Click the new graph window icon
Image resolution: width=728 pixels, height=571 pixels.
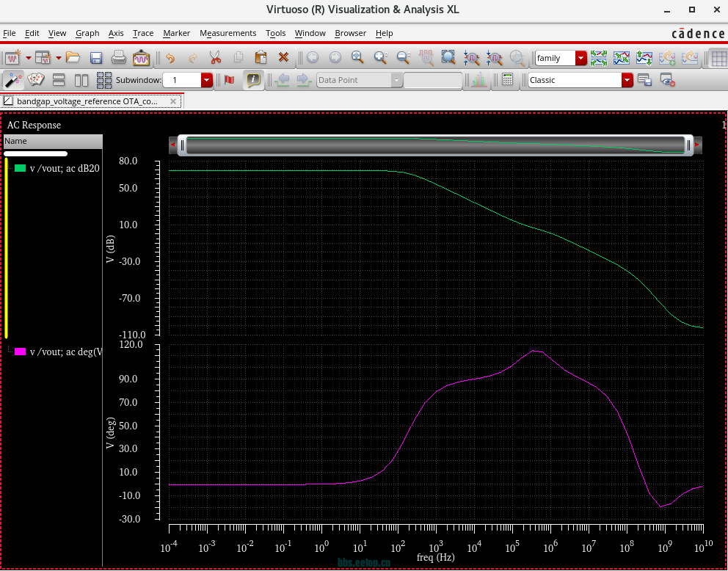point(13,57)
